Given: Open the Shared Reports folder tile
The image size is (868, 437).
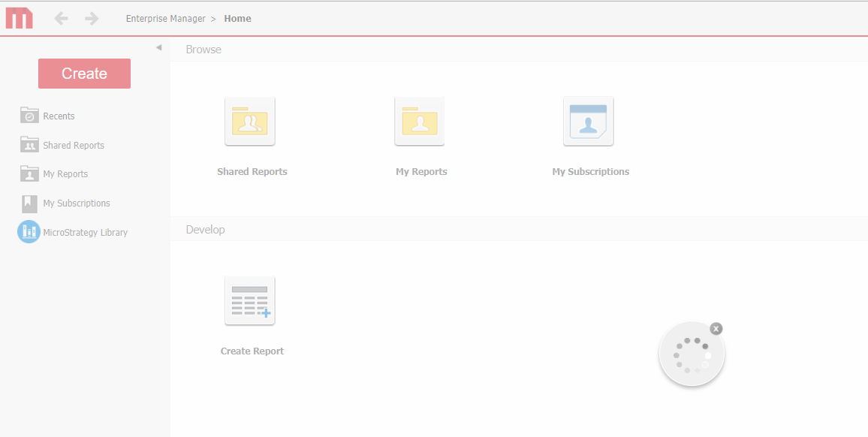Looking at the screenshot, I should 249,121.
